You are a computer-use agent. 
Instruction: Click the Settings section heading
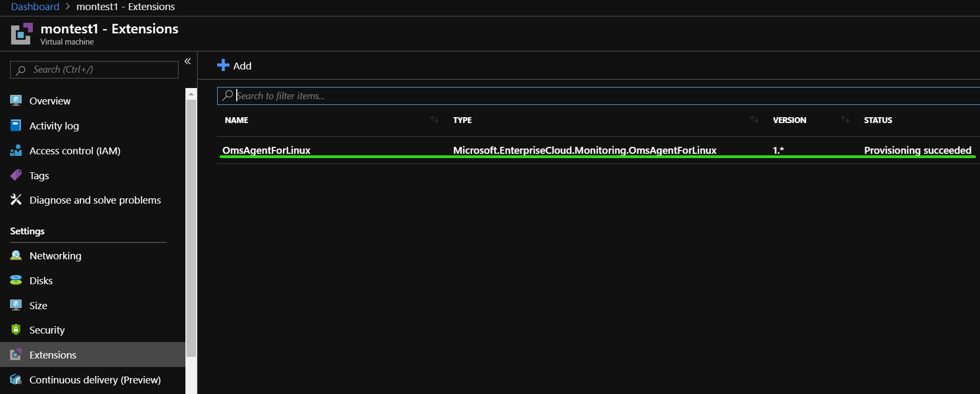coord(27,231)
